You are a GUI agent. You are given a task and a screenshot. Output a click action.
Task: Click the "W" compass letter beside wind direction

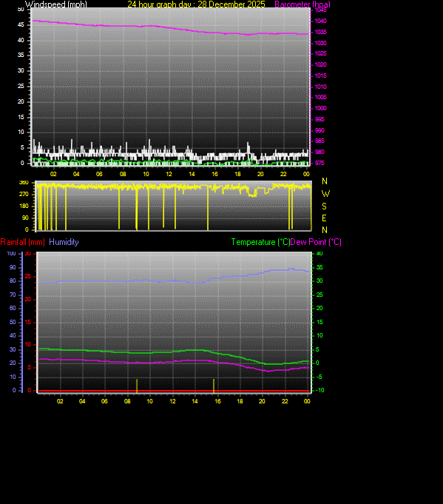point(325,194)
